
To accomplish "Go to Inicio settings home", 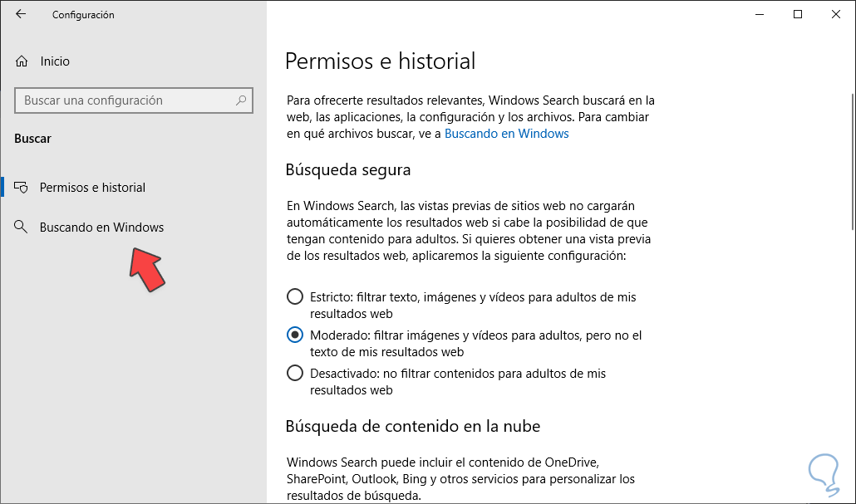I will pos(55,61).
